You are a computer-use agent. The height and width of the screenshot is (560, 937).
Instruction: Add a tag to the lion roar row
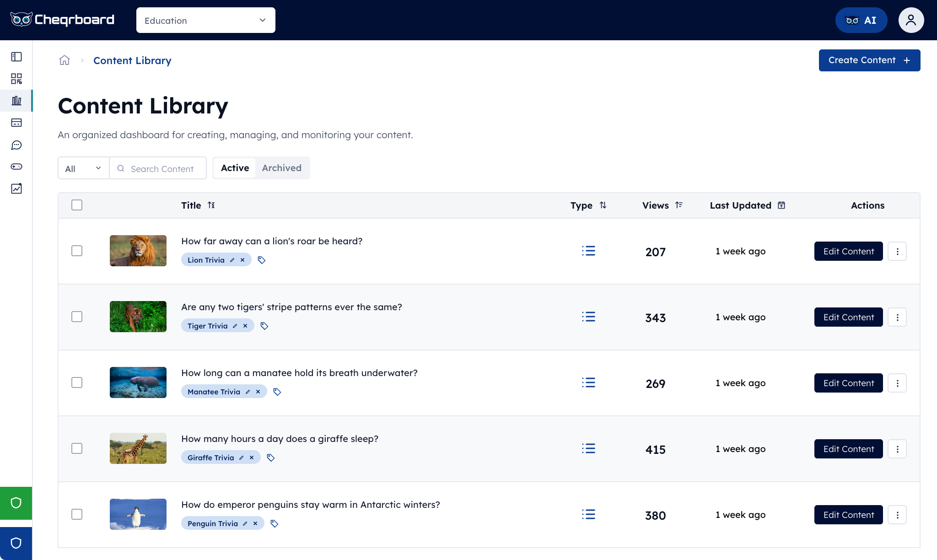click(x=262, y=260)
